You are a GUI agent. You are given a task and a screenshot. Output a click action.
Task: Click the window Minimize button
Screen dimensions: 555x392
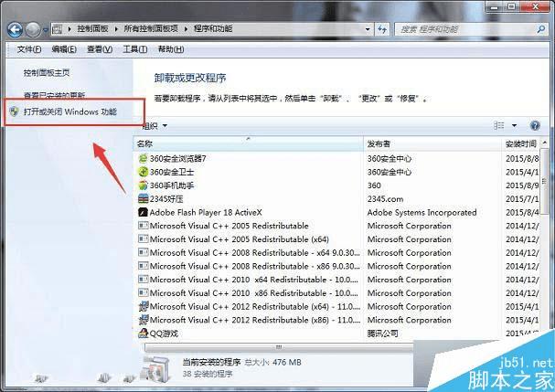point(494,6)
